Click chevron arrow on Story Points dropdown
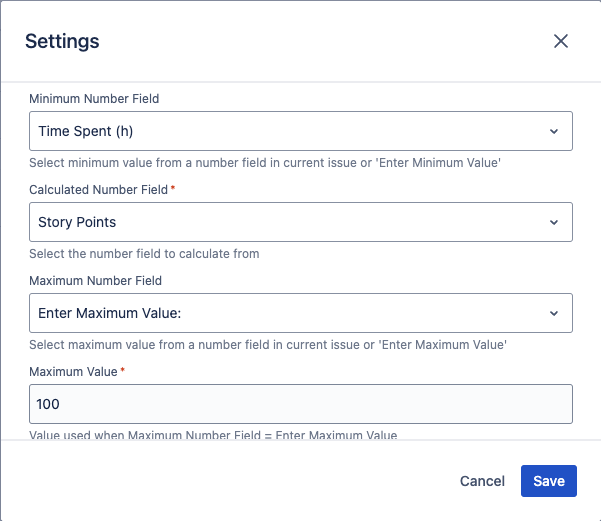The height and width of the screenshot is (521, 601). (x=554, y=222)
